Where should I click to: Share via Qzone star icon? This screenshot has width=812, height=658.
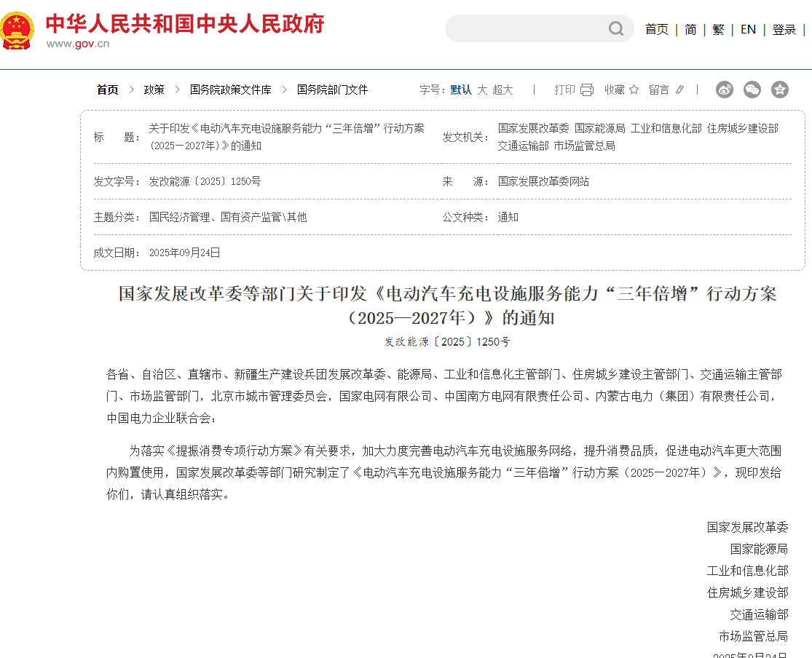coord(779,90)
